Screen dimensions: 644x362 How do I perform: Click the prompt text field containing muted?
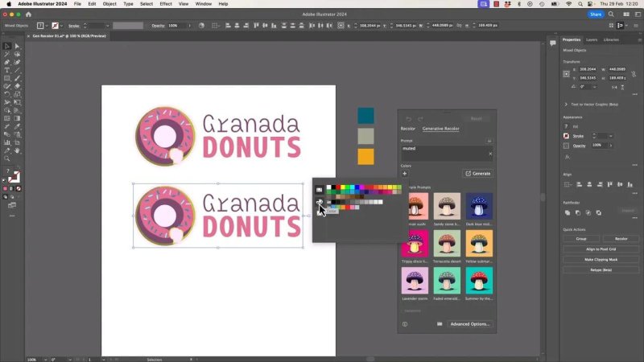coord(447,154)
